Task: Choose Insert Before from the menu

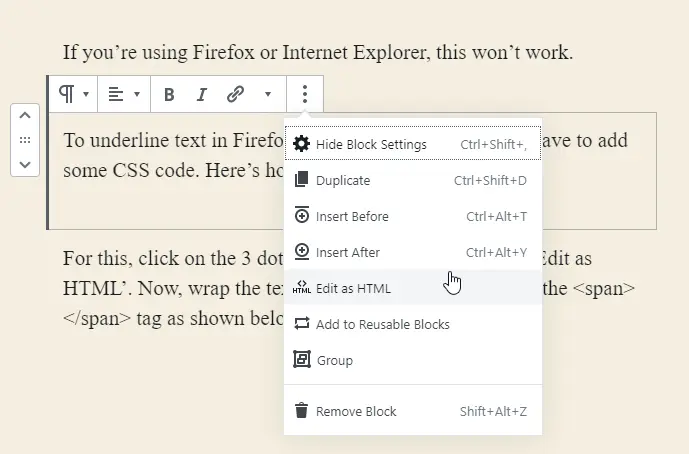Action: tap(352, 217)
